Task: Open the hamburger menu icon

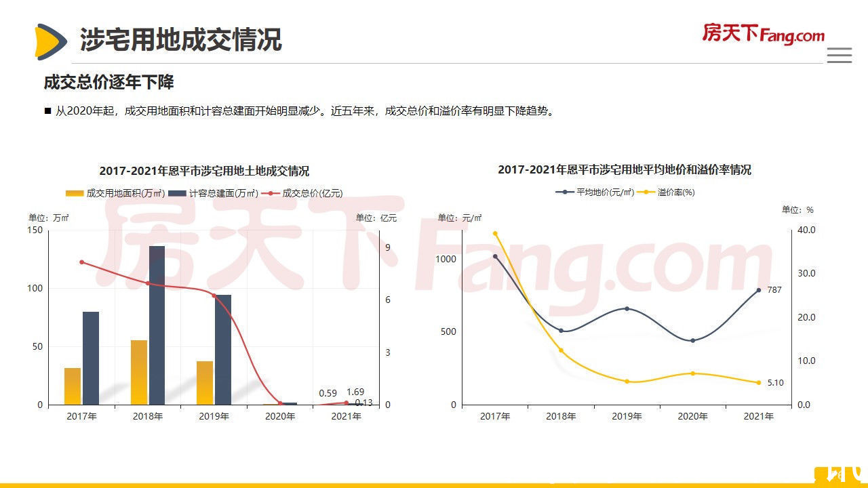Action: (x=839, y=55)
